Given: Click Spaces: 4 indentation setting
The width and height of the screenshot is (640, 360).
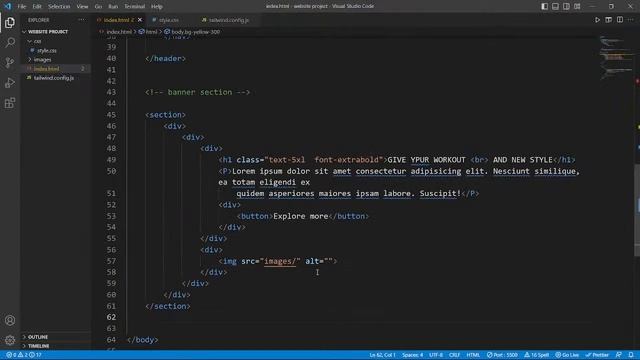Looking at the screenshot, I should 413,355.
